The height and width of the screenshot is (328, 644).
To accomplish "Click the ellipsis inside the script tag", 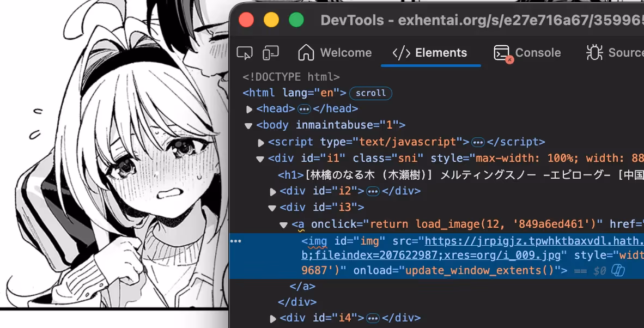I will (478, 142).
